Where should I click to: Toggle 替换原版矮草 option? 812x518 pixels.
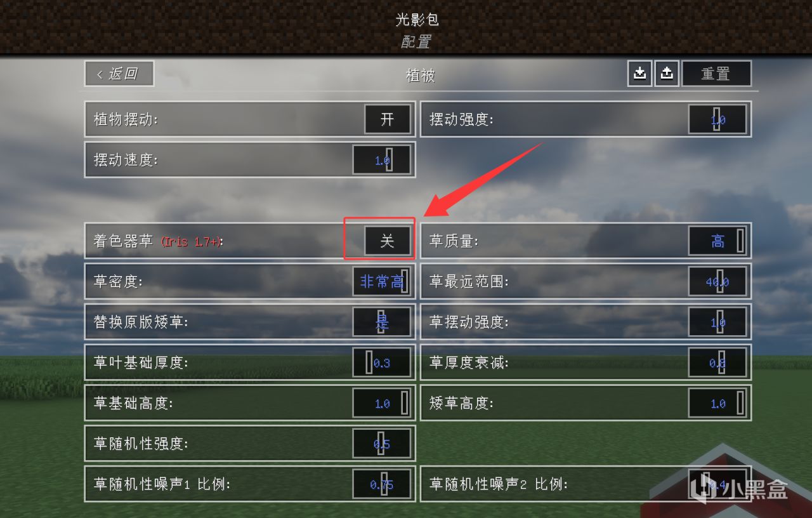[382, 322]
